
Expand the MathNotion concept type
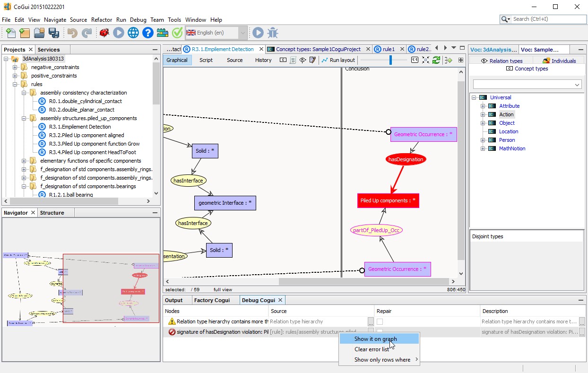click(x=483, y=148)
